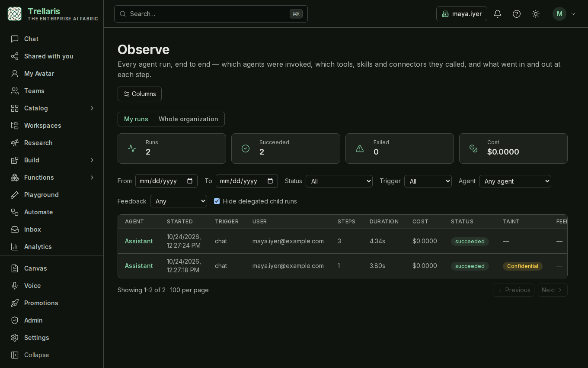Click the Teams people icon
The height and width of the screenshot is (368, 588).
point(15,91)
